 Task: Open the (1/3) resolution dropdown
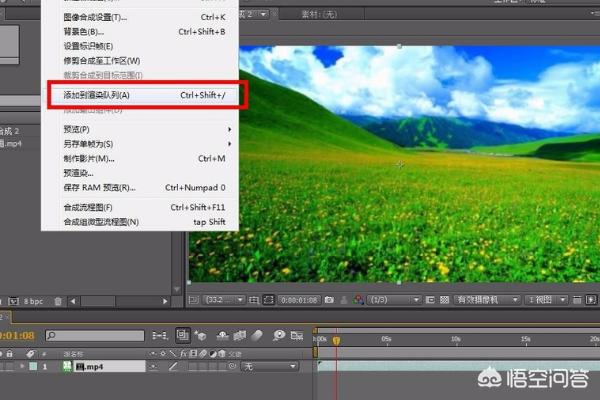pyautogui.click(x=394, y=300)
